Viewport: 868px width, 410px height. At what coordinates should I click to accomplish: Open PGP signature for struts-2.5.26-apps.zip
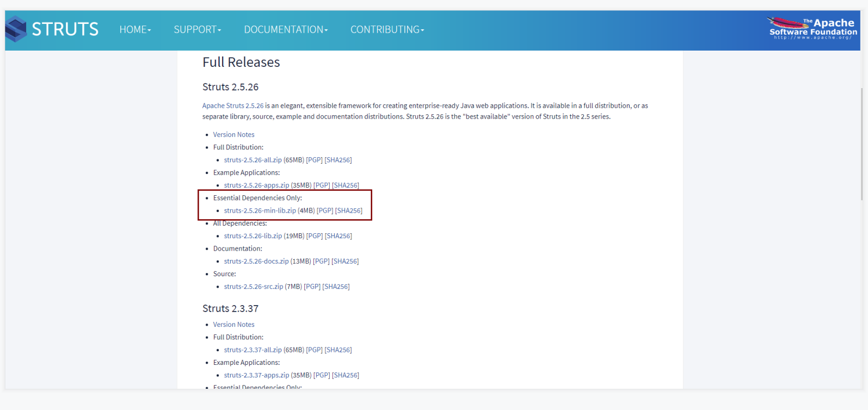point(322,185)
